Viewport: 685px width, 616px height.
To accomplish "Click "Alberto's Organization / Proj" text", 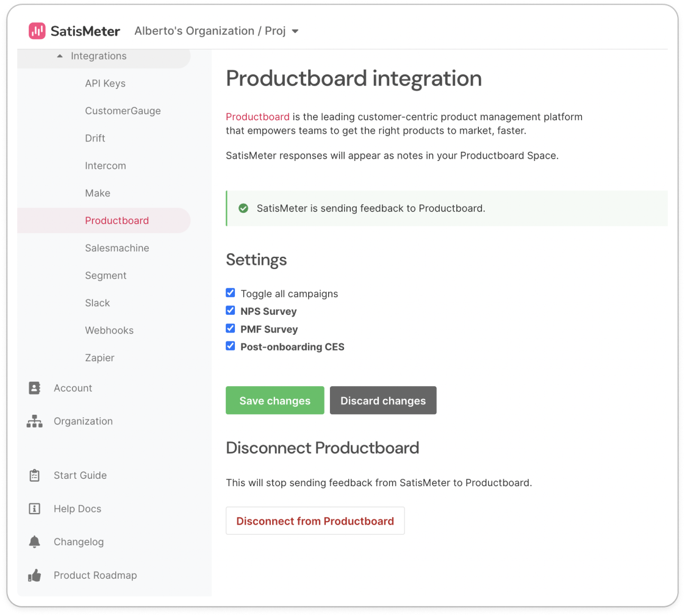I will (x=210, y=31).
